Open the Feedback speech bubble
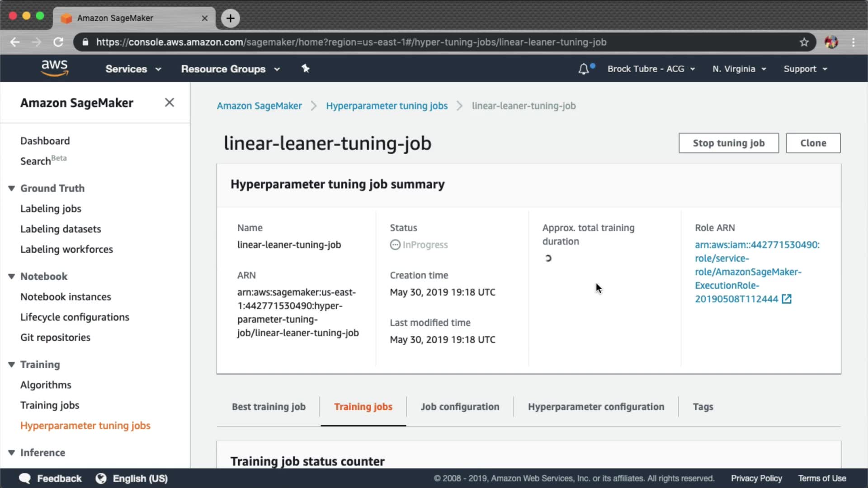This screenshot has width=868, height=488. tap(25, 479)
